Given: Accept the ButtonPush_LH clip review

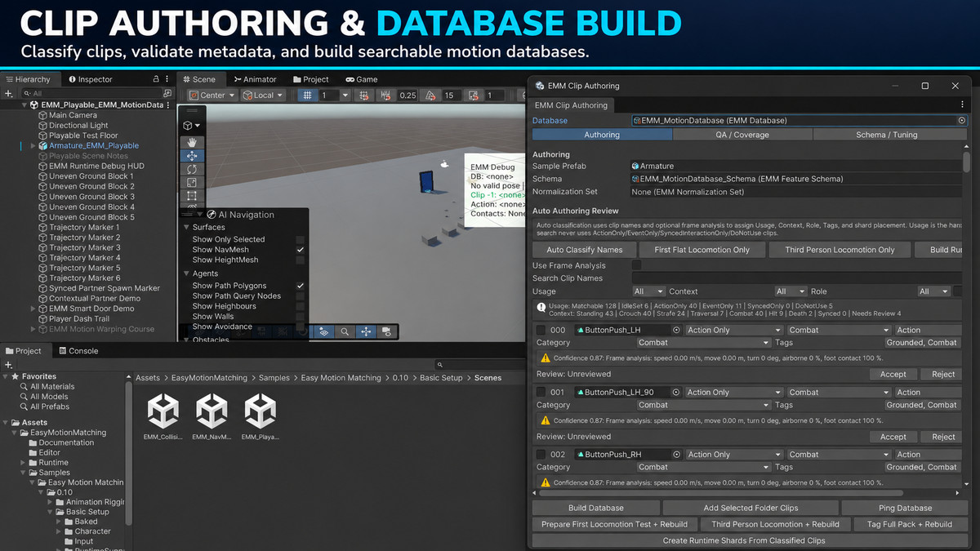Looking at the screenshot, I should pyautogui.click(x=893, y=375).
